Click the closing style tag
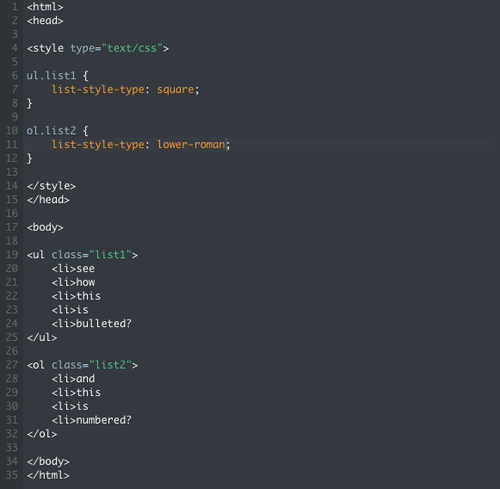This screenshot has width=500, height=489. click(51, 186)
